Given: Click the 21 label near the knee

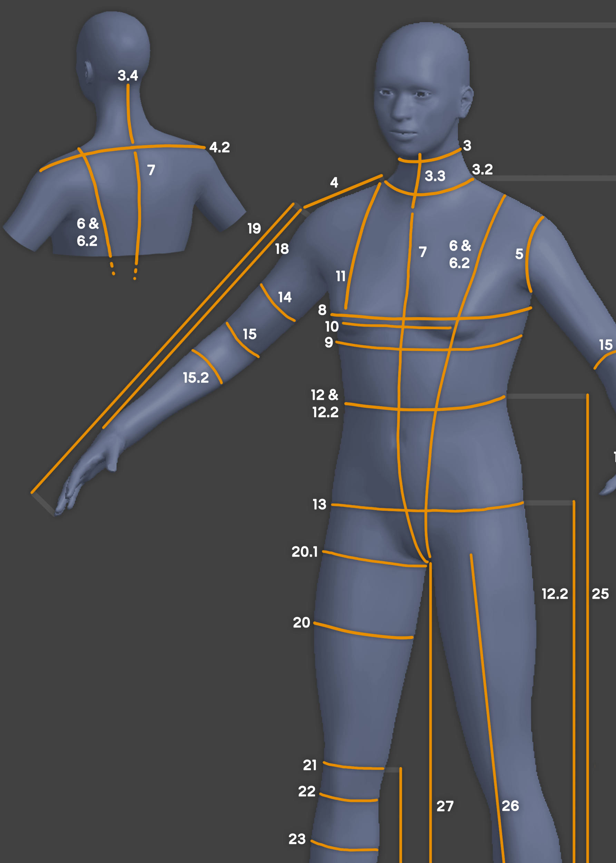Looking at the screenshot, I should pyautogui.click(x=310, y=765).
